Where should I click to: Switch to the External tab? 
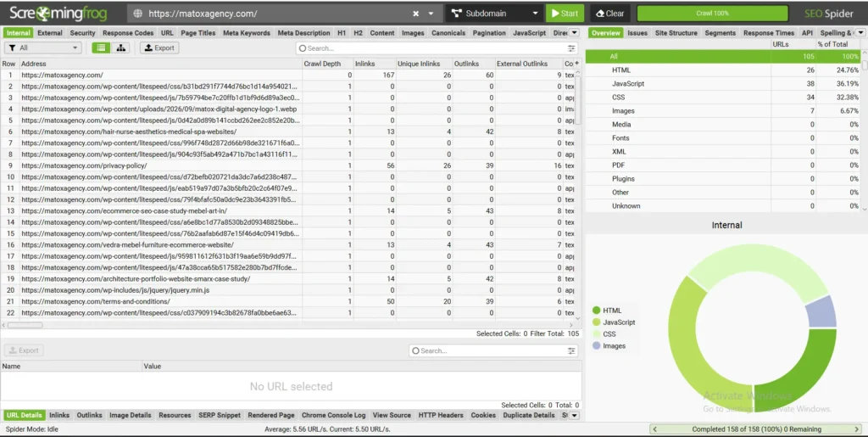coord(50,33)
